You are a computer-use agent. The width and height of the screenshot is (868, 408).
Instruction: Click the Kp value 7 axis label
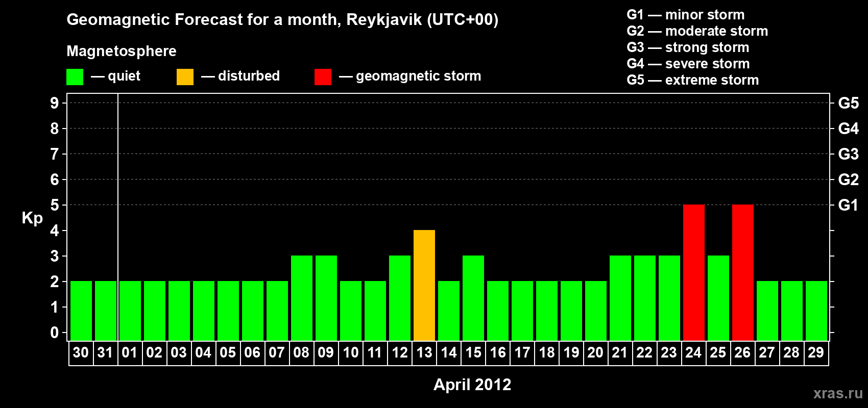tap(55, 154)
